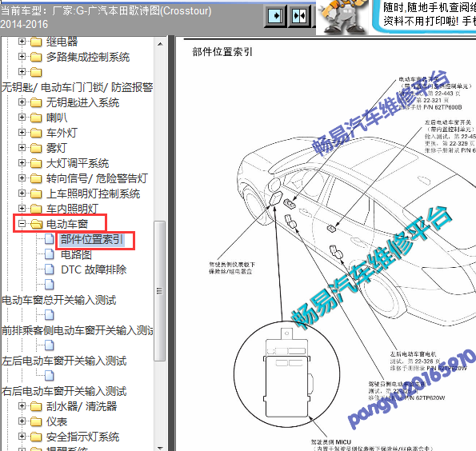Select the 电动车窗 folder label

click(67, 224)
